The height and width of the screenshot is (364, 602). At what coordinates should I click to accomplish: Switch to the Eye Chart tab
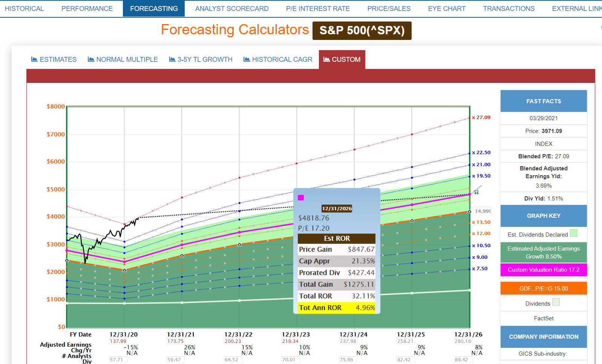[x=447, y=9]
